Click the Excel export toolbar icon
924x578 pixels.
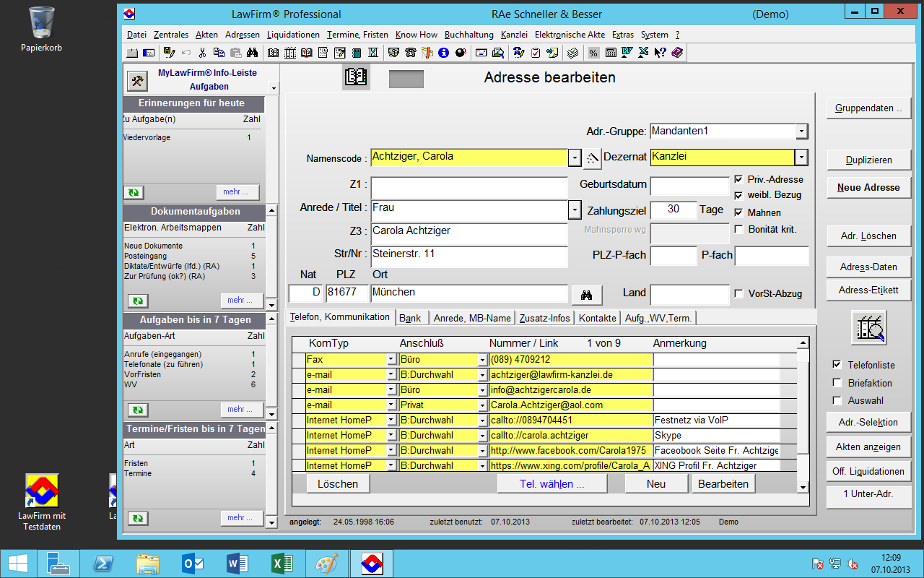643,53
